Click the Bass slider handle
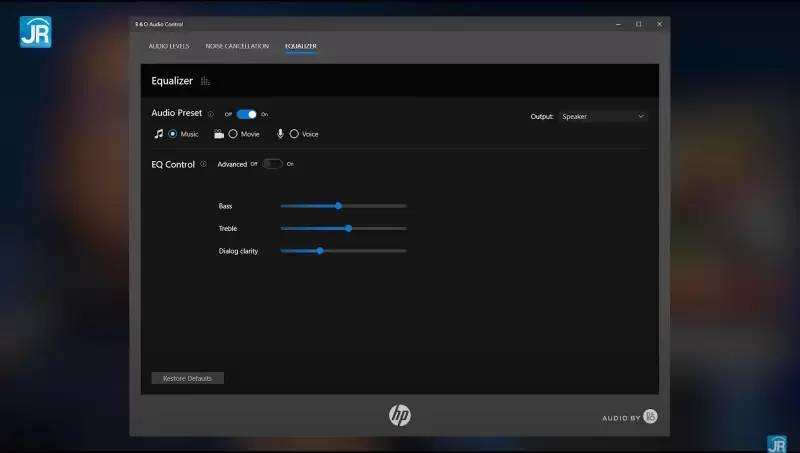This screenshot has height=453, width=800. [x=338, y=206]
